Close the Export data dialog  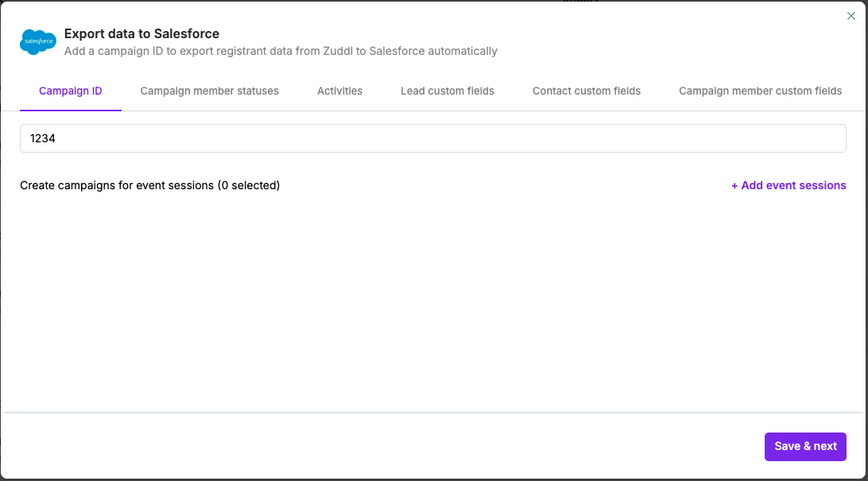(851, 16)
